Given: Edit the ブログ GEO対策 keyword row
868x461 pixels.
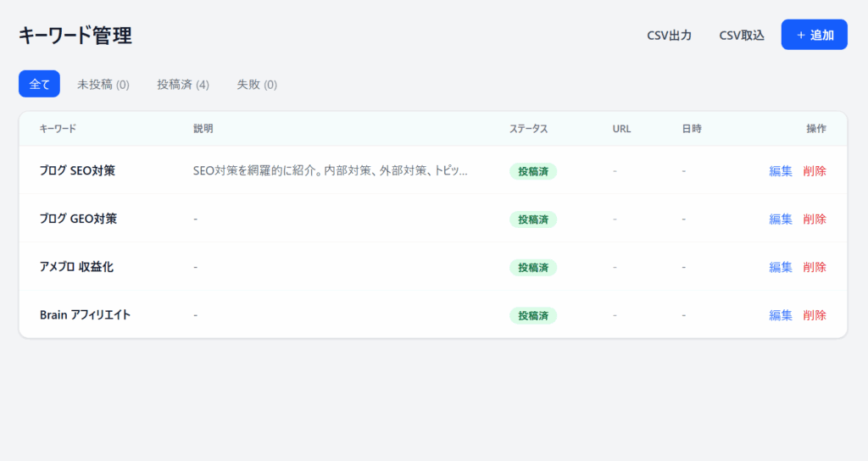Looking at the screenshot, I should 781,219.
